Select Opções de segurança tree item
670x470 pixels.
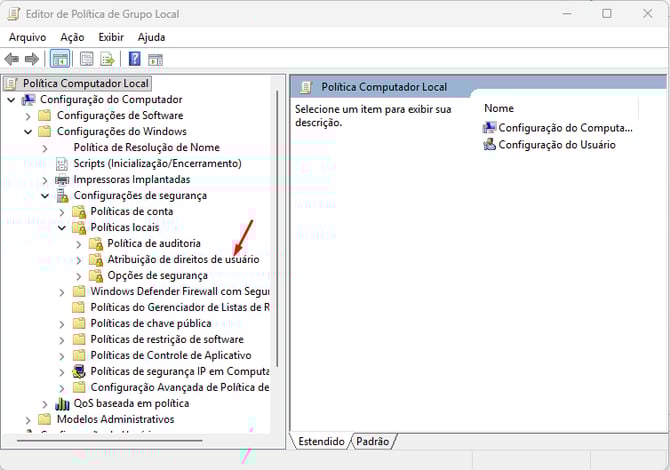[157, 276]
